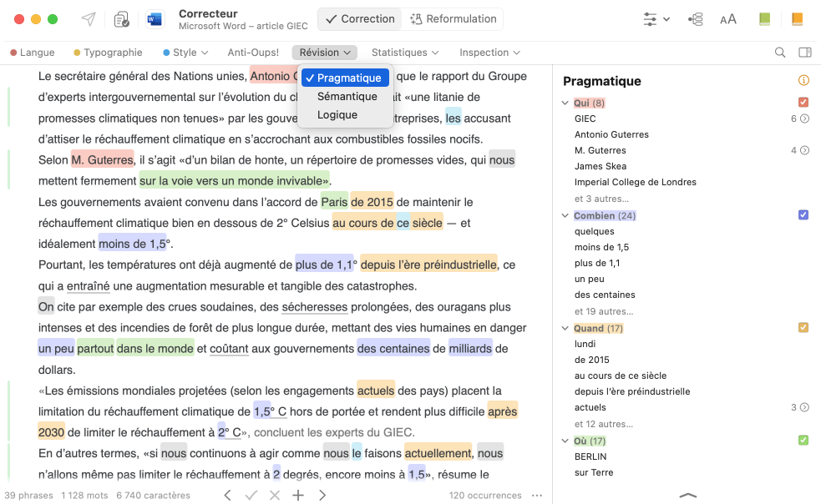Uncheck the Qui category checkbox

803,103
